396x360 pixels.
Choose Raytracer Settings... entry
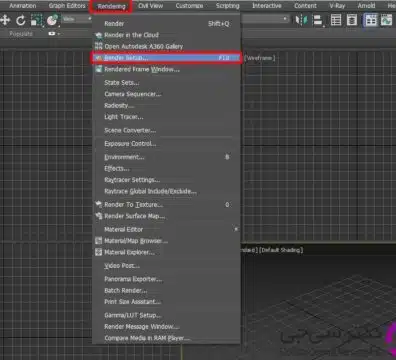point(166,180)
